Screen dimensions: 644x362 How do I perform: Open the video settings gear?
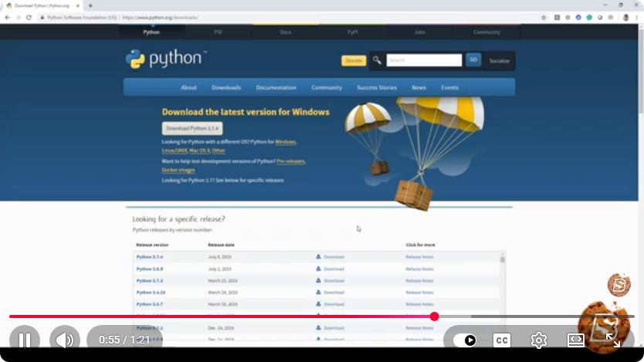pyautogui.click(x=538, y=340)
